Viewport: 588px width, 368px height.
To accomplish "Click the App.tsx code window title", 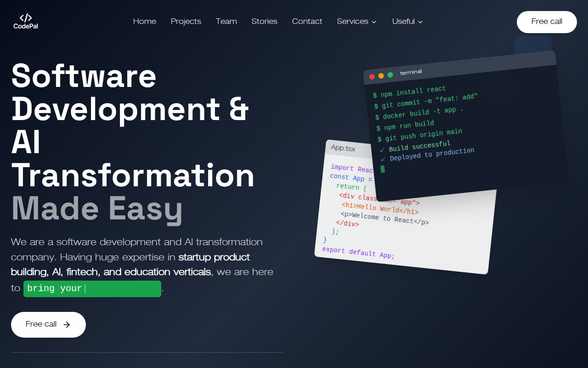I will coord(343,149).
